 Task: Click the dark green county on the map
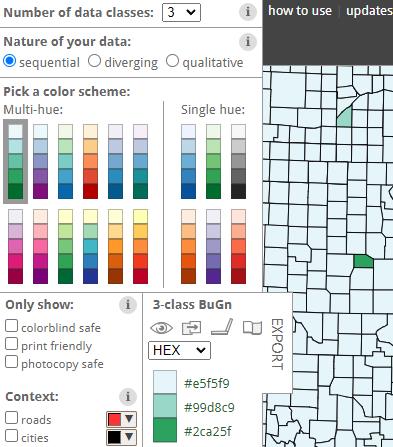pos(363,261)
